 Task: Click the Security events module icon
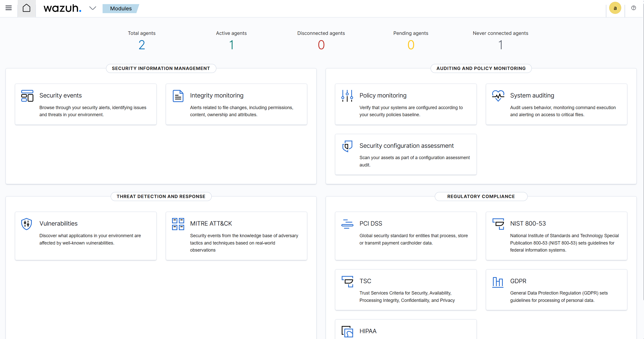(27, 96)
